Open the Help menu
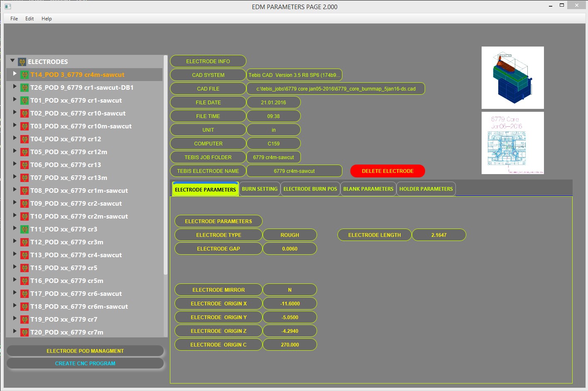Image resolution: width=588 pixels, height=391 pixels. tap(47, 19)
